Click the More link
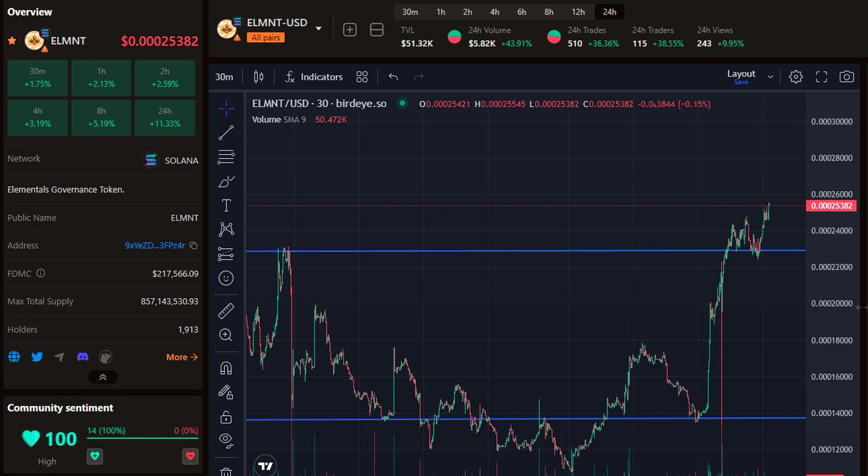Screen dimensions: 868x476 tap(182, 357)
